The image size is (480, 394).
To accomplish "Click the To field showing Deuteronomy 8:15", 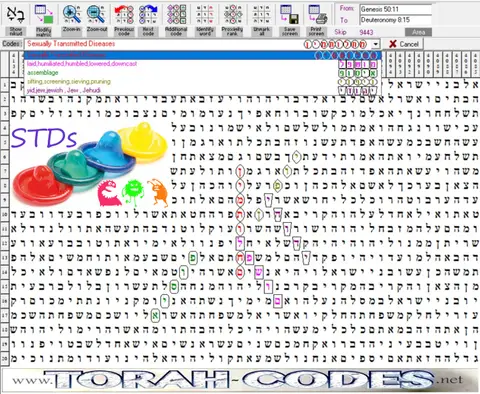I will tap(395, 20).
